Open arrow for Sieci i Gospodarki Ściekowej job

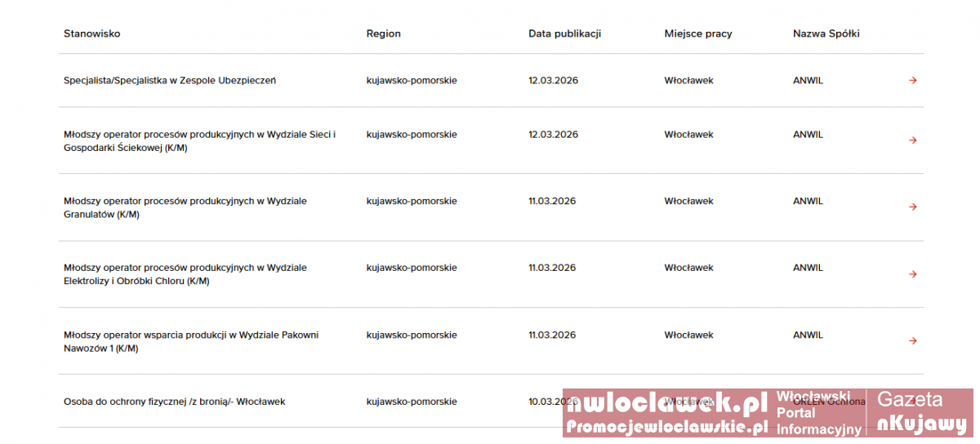[x=913, y=140]
